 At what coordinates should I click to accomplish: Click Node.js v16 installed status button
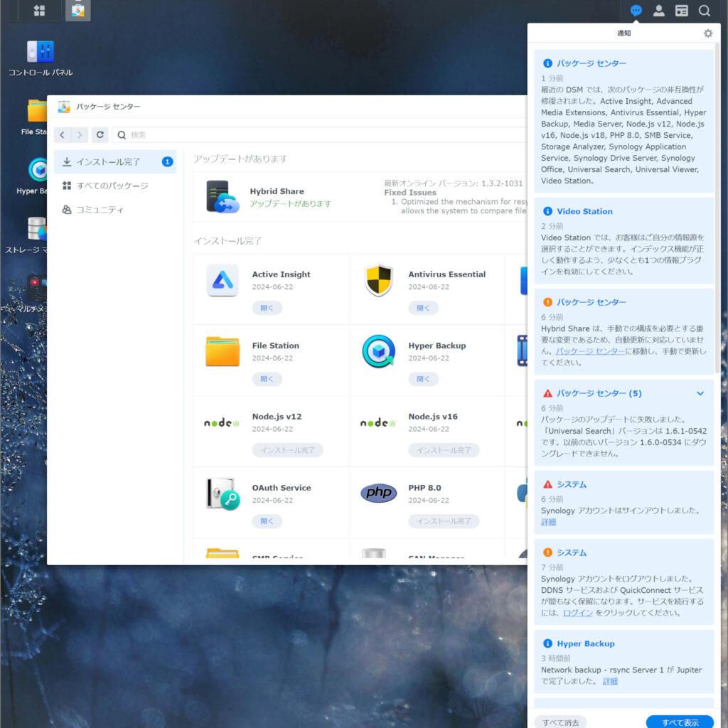coord(444,450)
